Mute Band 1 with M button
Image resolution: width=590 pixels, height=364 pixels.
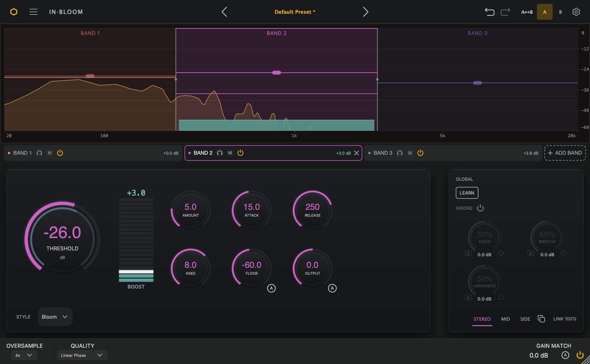(x=50, y=153)
